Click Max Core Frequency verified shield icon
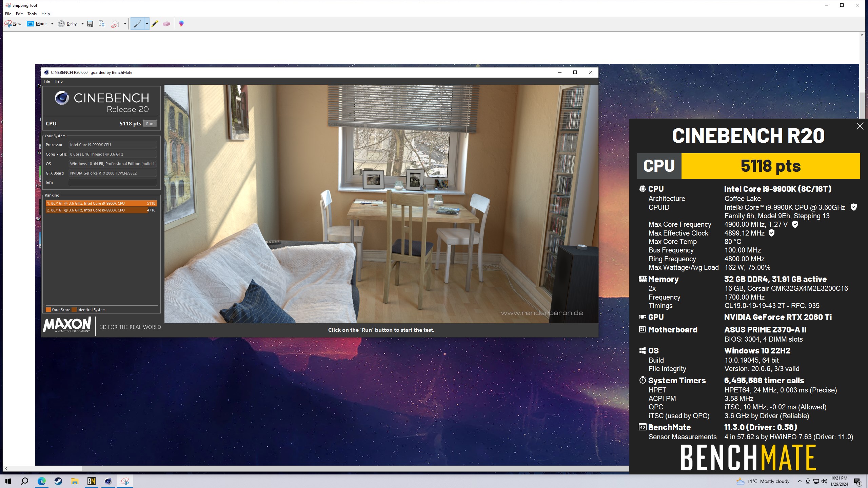 click(x=795, y=224)
